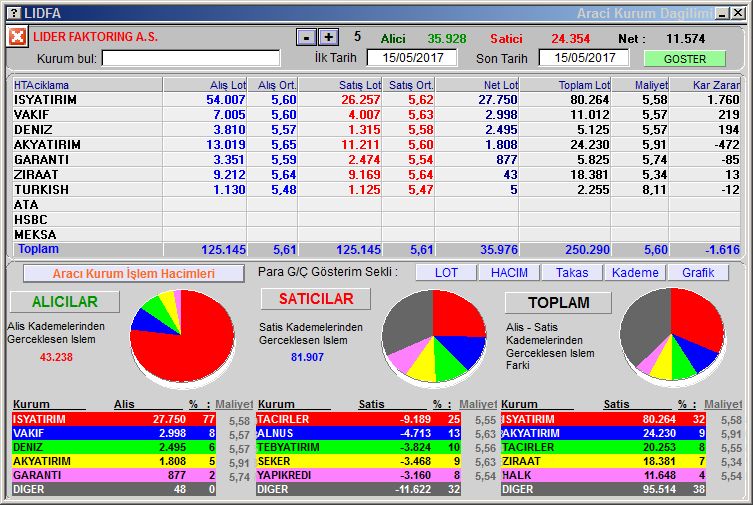Sort by the Toplam Lot column header
Screen dimensions: 753x505
pyautogui.click(x=565, y=85)
